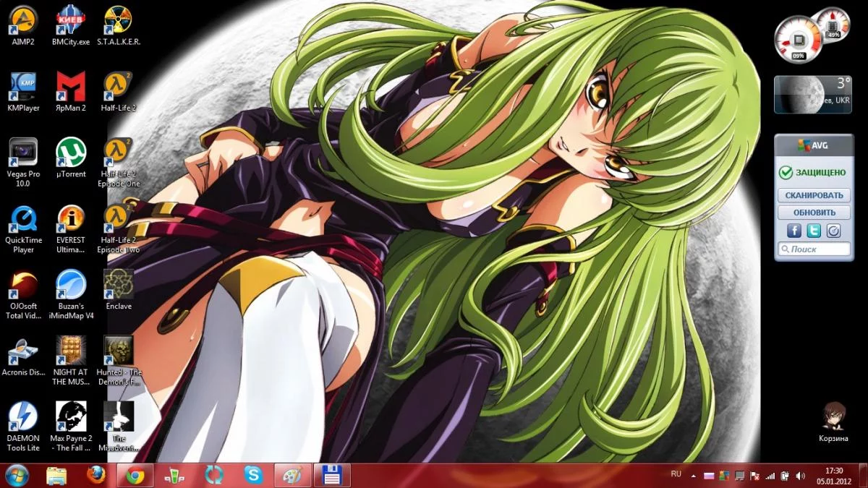Select the NIGHT AT THE MUSEUM icon

click(71, 361)
